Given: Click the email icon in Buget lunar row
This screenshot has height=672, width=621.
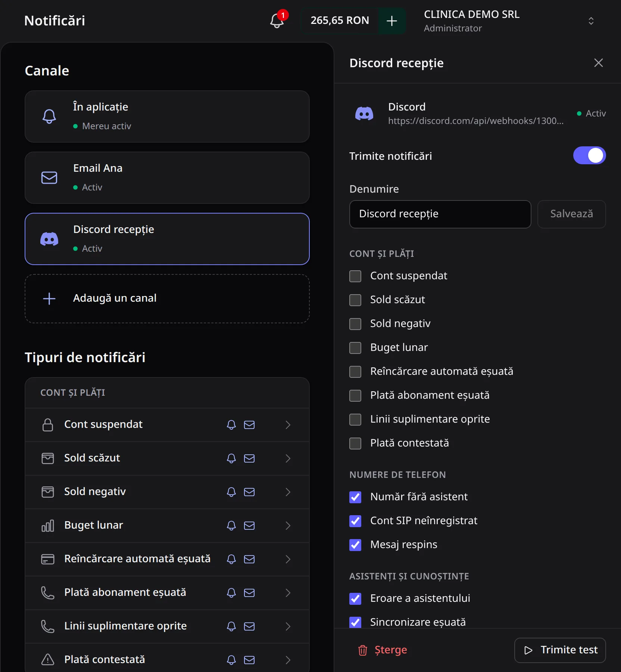Looking at the screenshot, I should click(249, 526).
